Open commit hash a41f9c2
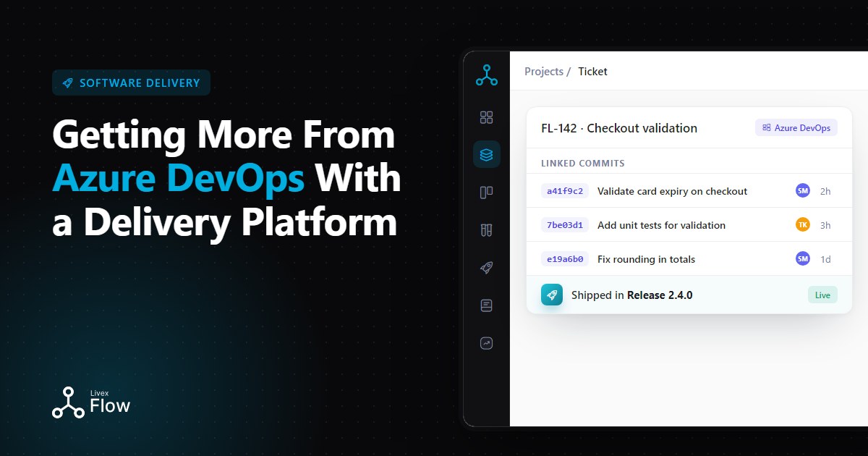The height and width of the screenshot is (456, 868). [566, 191]
